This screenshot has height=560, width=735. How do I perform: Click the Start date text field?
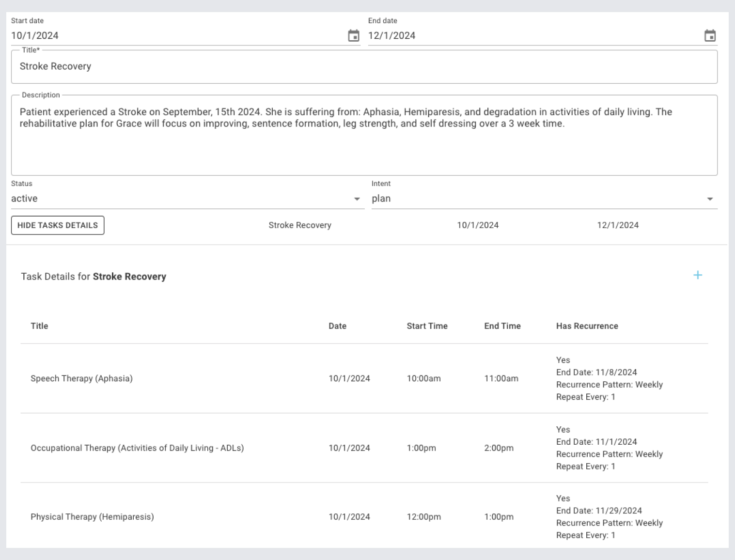[174, 36]
